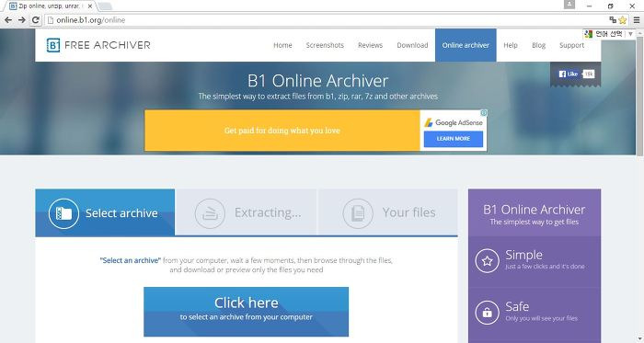Click here to select an archive button
This screenshot has width=644, height=343.
point(246,312)
